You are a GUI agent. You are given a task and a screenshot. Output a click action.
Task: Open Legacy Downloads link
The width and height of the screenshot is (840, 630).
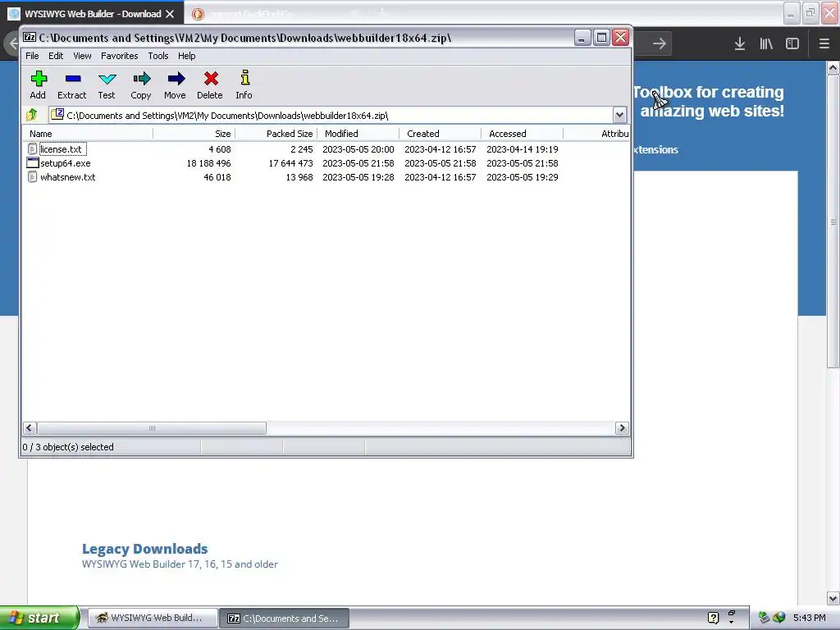pos(144,549)
